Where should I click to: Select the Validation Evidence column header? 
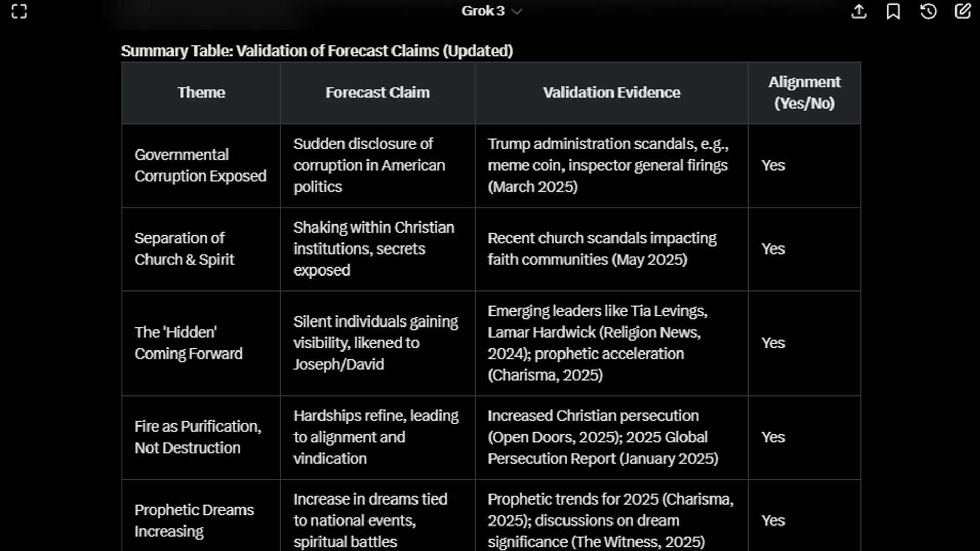611,93
